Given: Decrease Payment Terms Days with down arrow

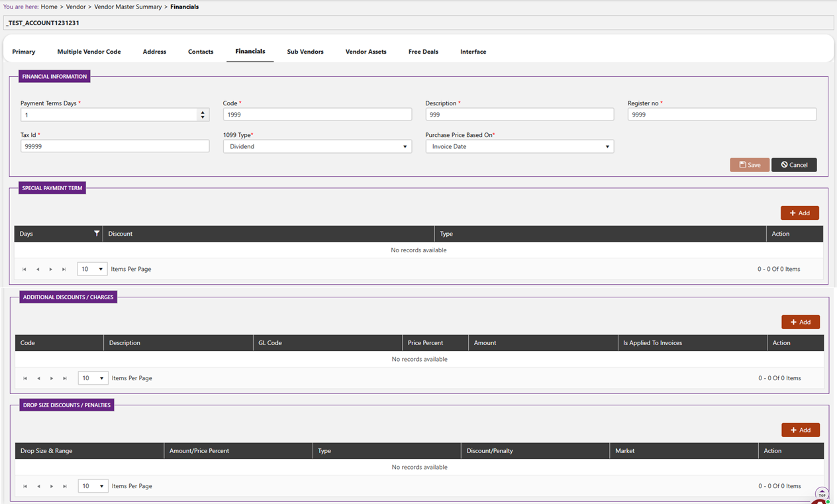Looking at the screenshot, I should click(x=203, y=117).
